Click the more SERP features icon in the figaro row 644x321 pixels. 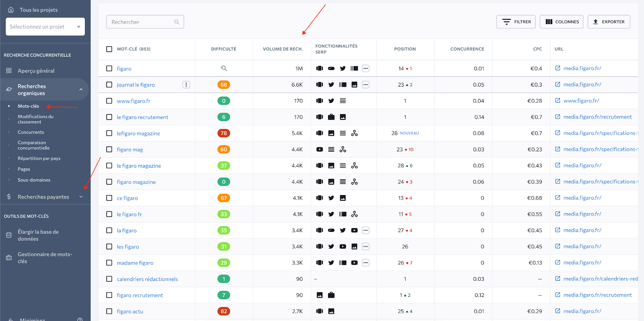click(365, 68)
